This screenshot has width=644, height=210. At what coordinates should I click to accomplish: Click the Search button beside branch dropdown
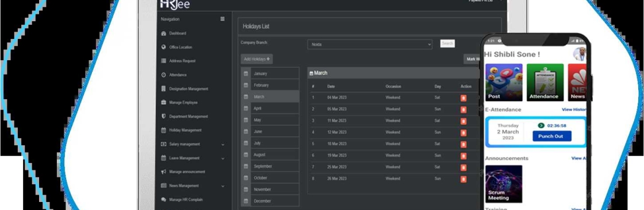447,44
